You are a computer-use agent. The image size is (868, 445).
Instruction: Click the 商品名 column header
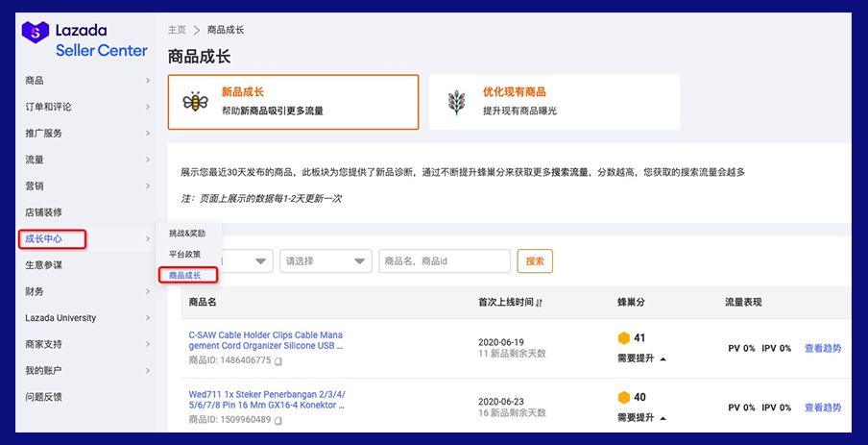pos(202,303)
